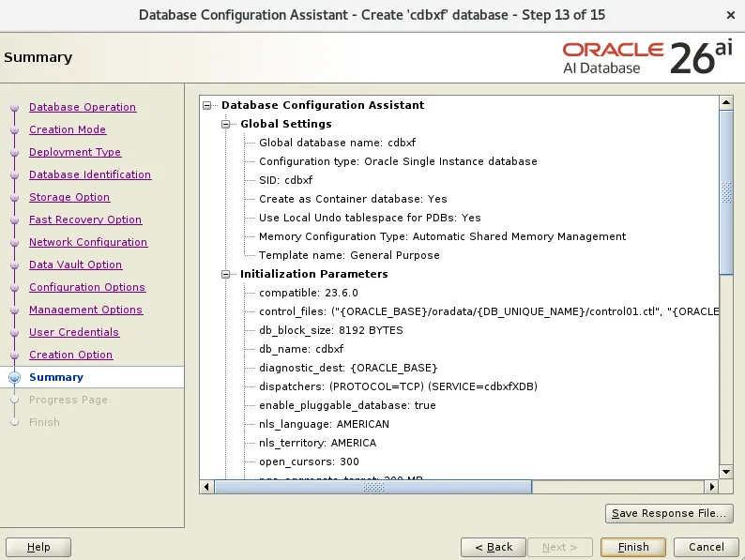Click the vertical scrollbar thumb
Viewport: 745px width, 560px height.
726,192
